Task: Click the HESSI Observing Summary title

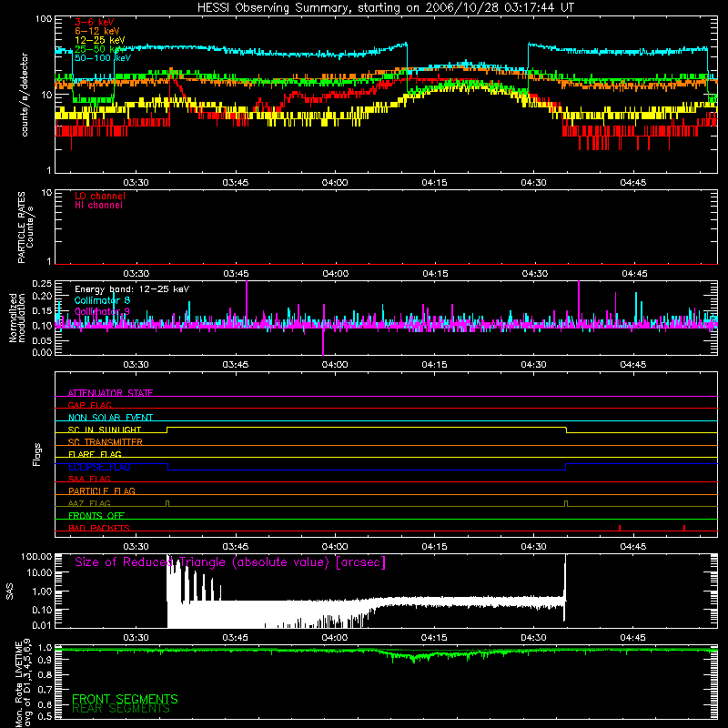Action: tap(385, 7)
